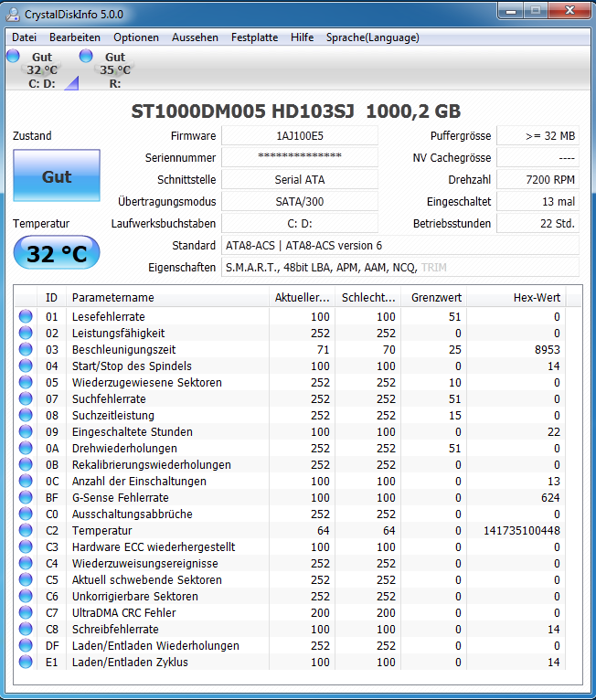Click status orb of Start/Stop des Spindels
Viewport: 596px width, 700px height.
26,366
